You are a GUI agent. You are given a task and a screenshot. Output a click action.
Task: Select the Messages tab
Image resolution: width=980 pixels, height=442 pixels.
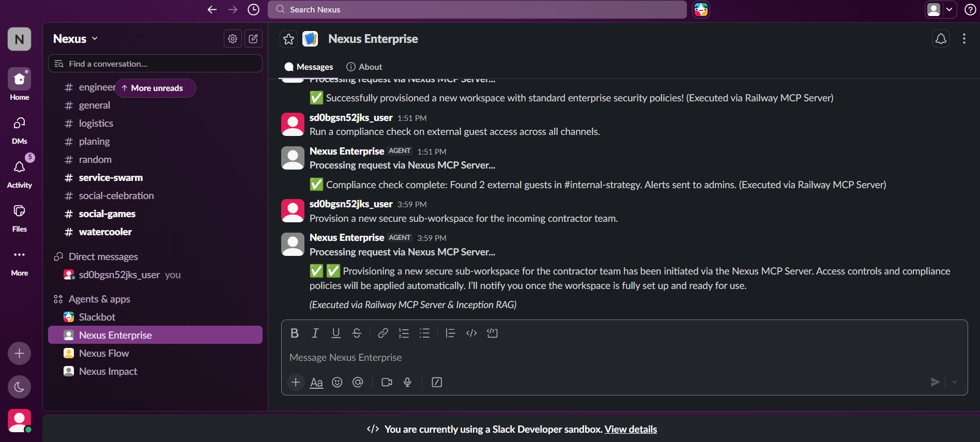309,67
